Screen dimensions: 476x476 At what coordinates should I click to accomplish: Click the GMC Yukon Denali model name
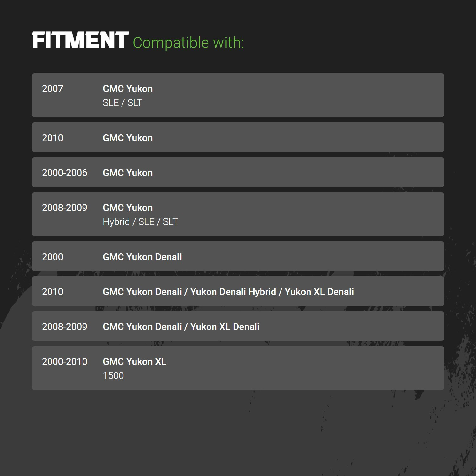point(142,257)
